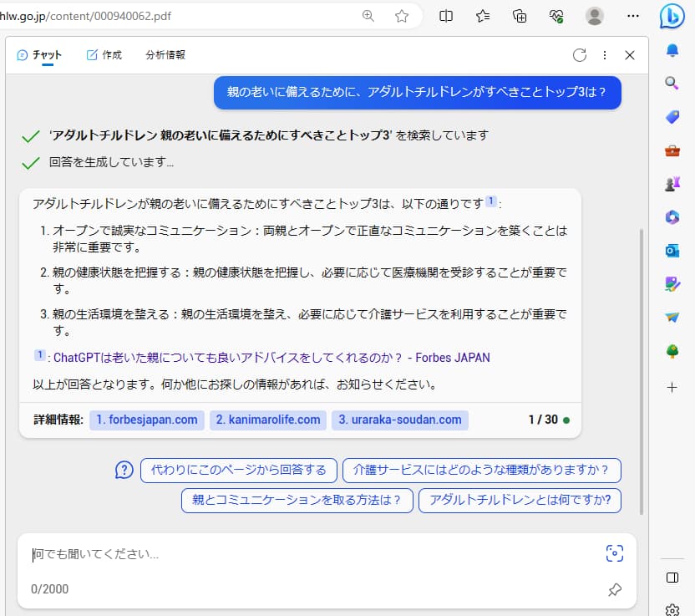Refresh the chat with the reload icon
The height and width of the screenshot is (616, 695).
click(x=581, y=54)
